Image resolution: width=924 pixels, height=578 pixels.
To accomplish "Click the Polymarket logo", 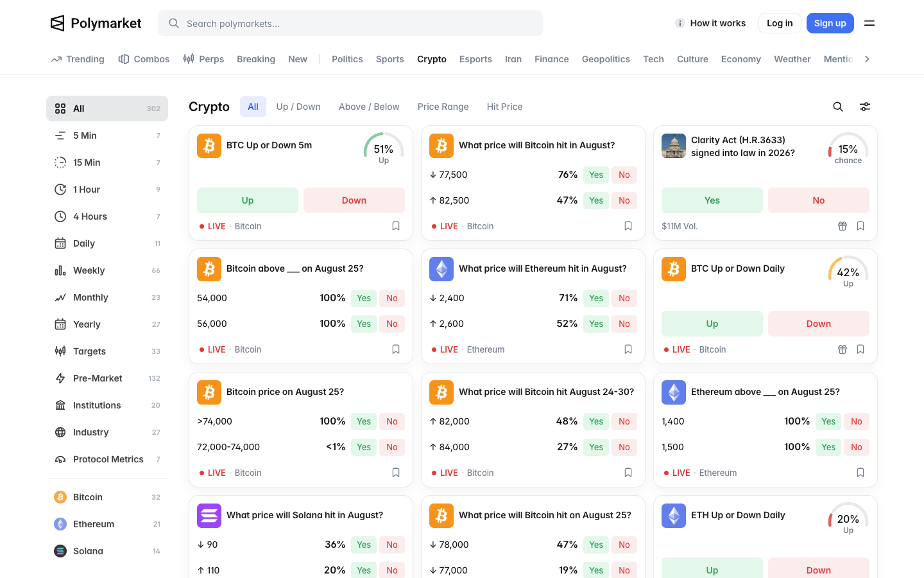I will 96,23.
